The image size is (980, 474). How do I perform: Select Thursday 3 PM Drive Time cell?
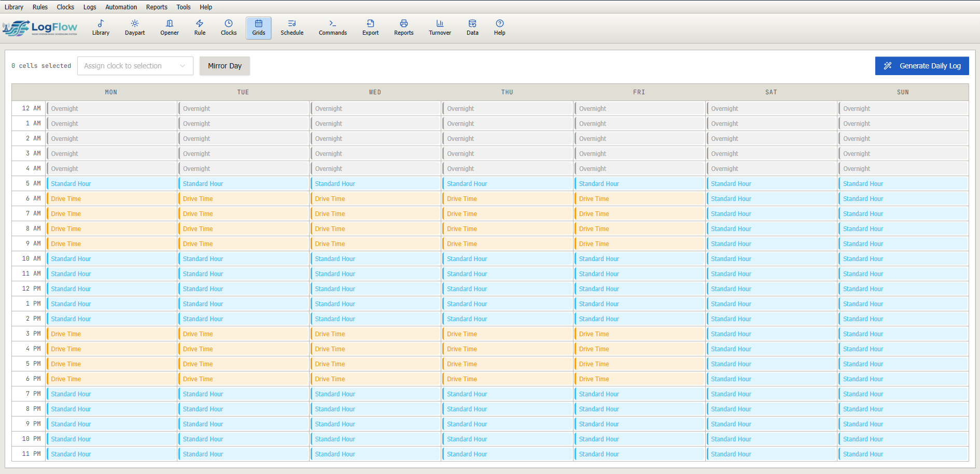tap(508, 334)
